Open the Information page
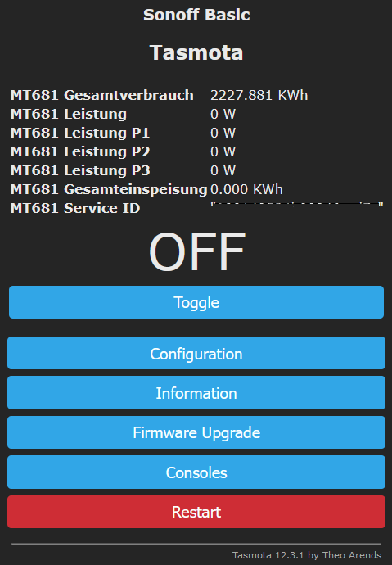 [x=196, y=393]
